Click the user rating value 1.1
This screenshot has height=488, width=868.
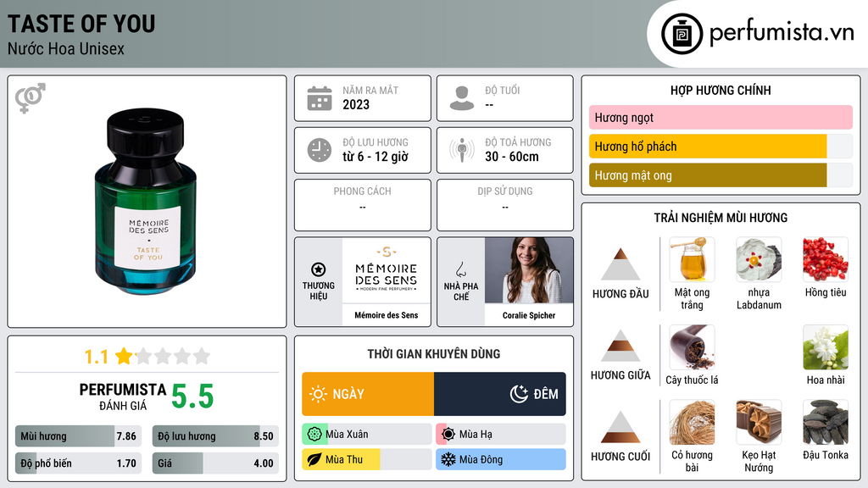pyautogui.click(x=96, y=357)
